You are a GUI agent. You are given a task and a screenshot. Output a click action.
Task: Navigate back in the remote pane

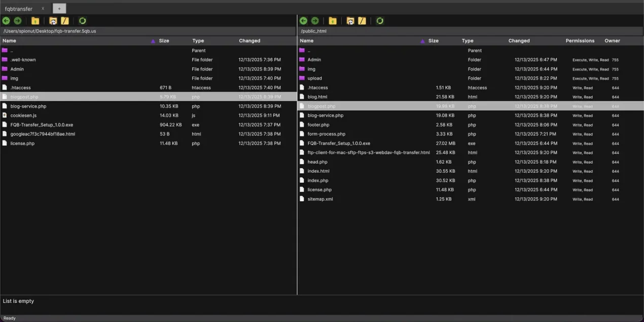[303, 20]
